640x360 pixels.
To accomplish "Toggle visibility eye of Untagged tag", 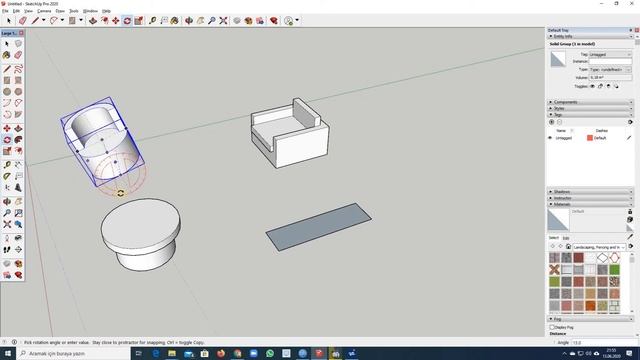I will 550,138.
